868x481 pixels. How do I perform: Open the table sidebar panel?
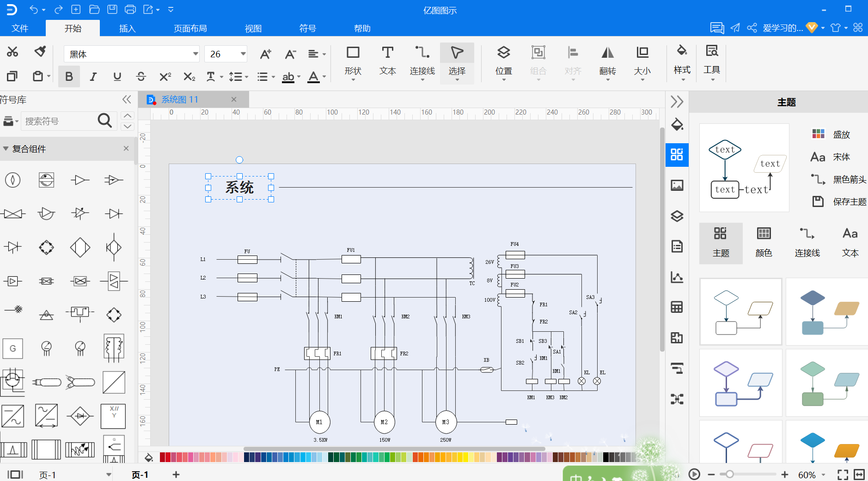(677, 307)
